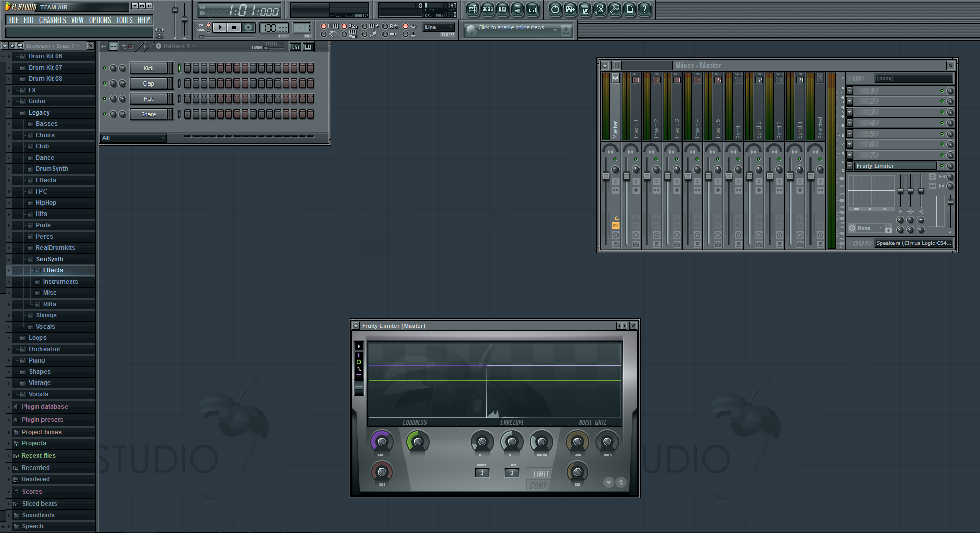
Task: Toggle blend recording piano-plus option
Action: tap(365, 26)
